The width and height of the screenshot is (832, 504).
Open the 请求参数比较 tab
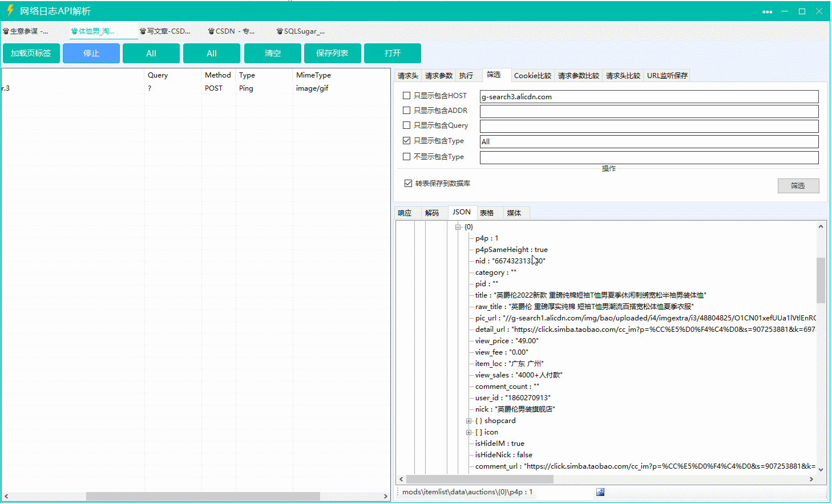tap(579, 76)
